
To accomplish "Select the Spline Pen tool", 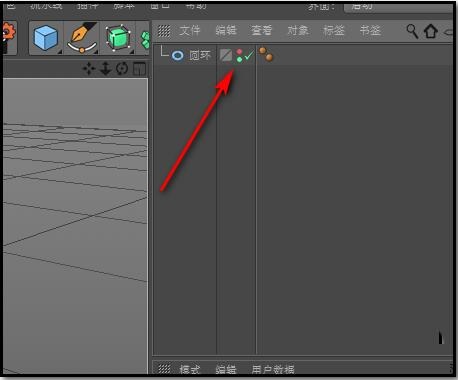I will [82, 38].
